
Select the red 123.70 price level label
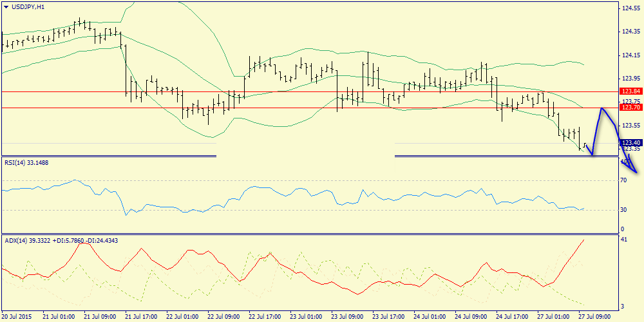coord(630,108)
